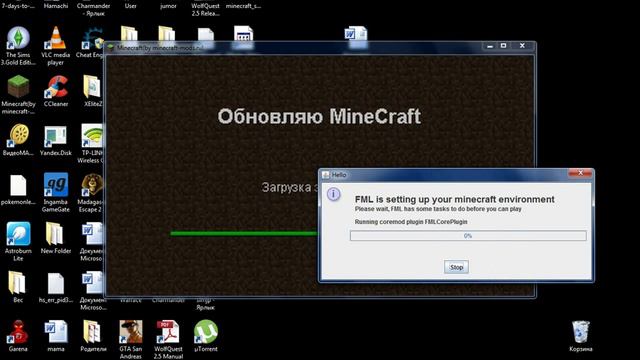
Task: Open Документ Microso... icon beside hs_err_pid3
Action: coord(92,283)
